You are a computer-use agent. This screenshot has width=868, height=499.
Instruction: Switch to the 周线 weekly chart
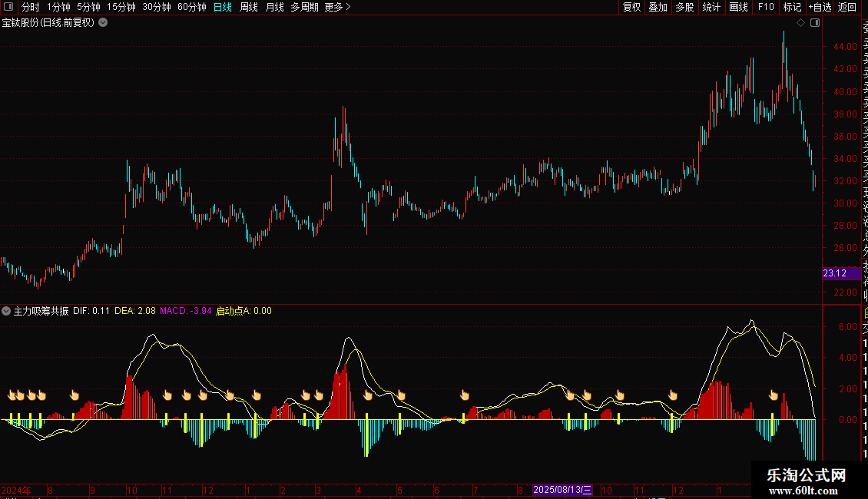pyautogui.click(x=249, y=7)
